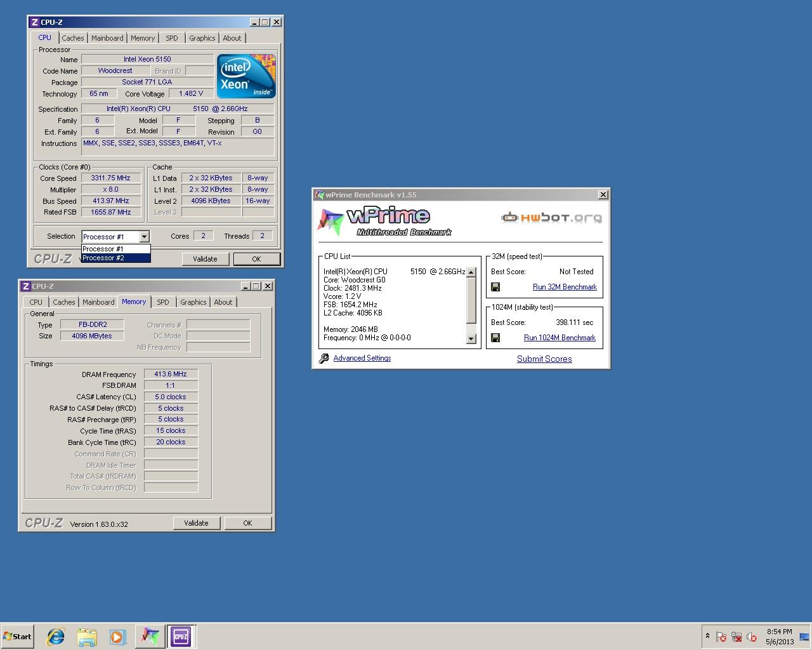The image size is (812, 650).
Task: Open Graphics tab in lower CPU-Z window
Action: click(193, 302)
